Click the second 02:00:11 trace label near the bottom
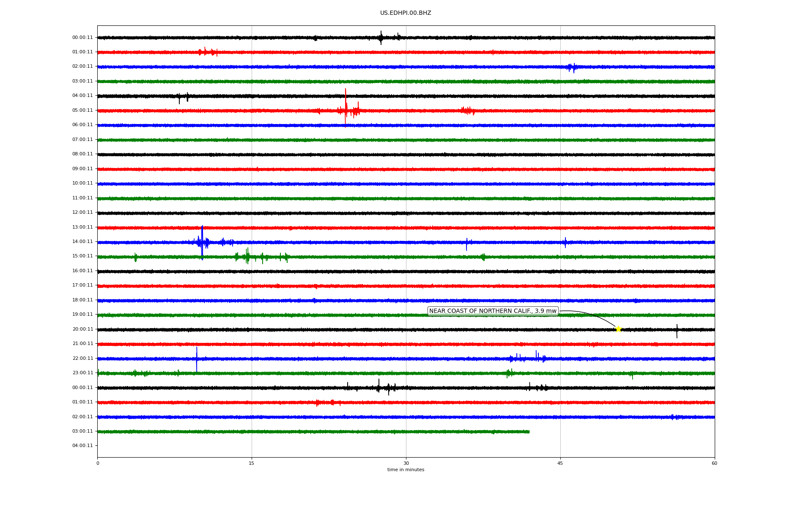The image size is (812, 508). coord(82,417)
